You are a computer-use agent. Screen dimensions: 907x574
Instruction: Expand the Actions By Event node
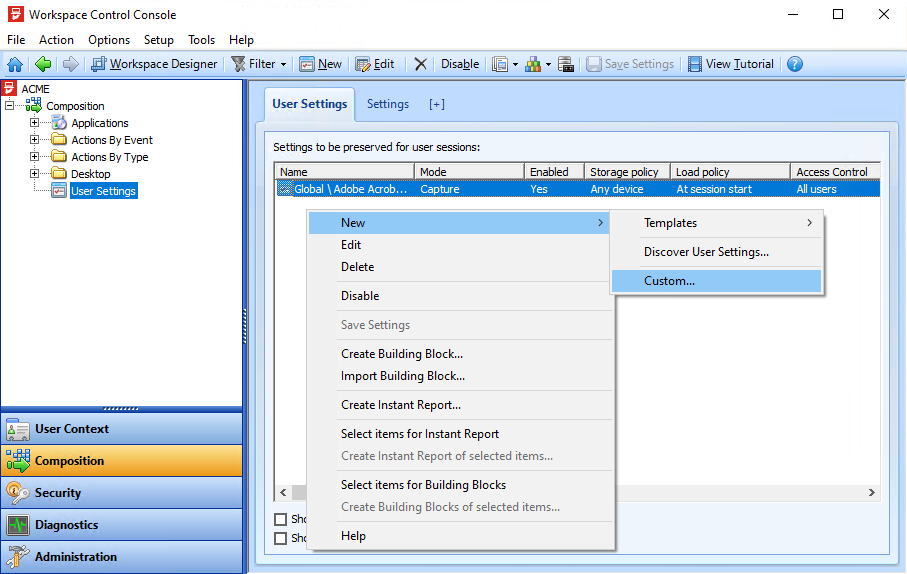pyautogui.click(x=34, y=140)
